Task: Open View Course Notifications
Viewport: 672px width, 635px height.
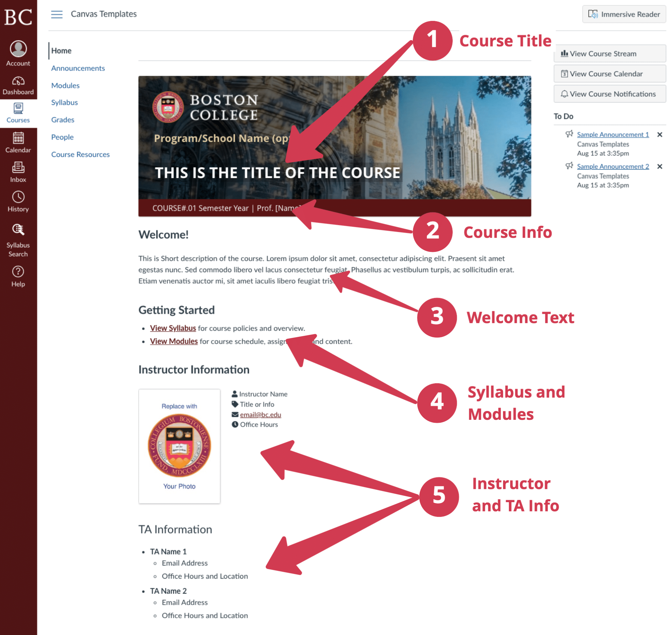Action: pyautogui.click(x=609, y=94)
